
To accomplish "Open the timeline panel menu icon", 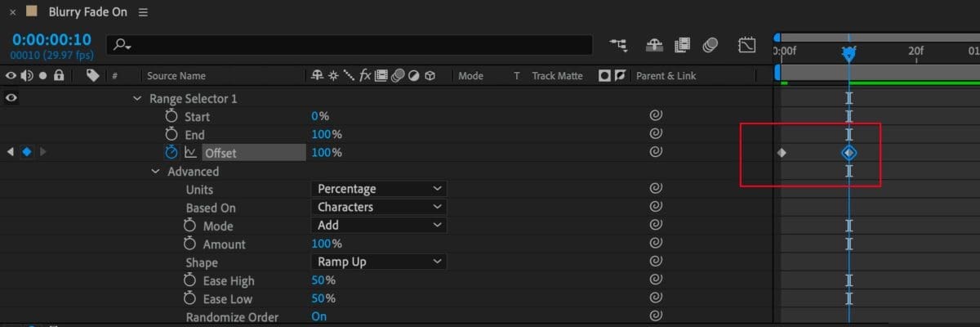I will pos(144,12).
